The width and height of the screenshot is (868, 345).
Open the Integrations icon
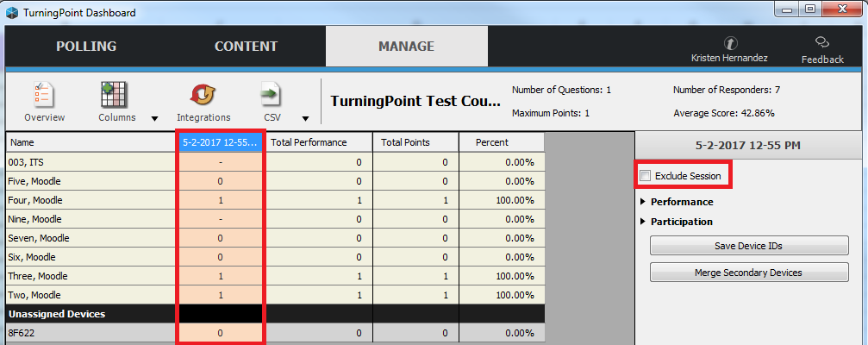point(203,95)
